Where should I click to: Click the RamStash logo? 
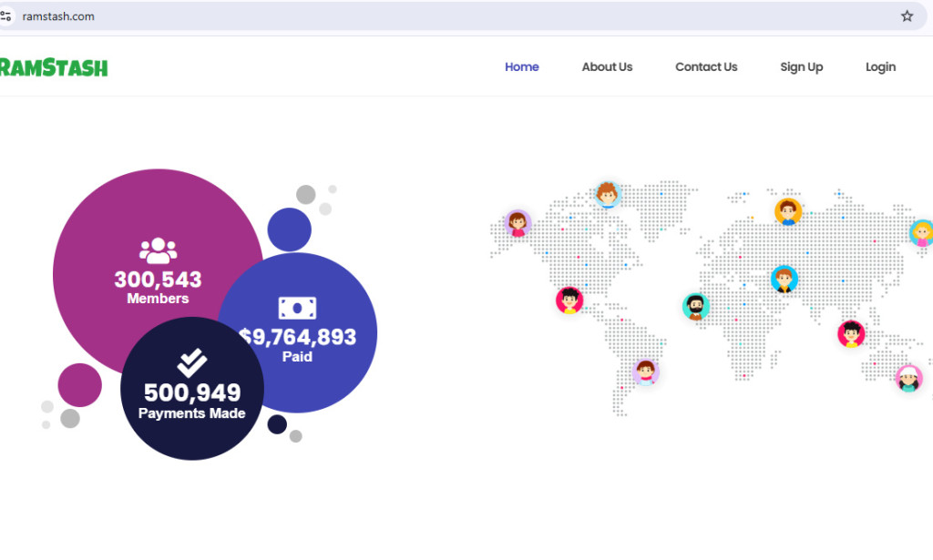click(54, 67)
